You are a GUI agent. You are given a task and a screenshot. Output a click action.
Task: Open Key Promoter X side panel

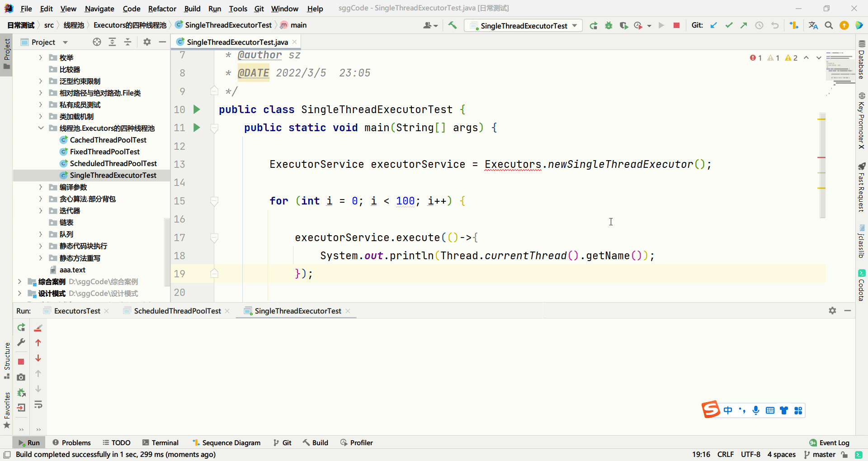[862, 120]
